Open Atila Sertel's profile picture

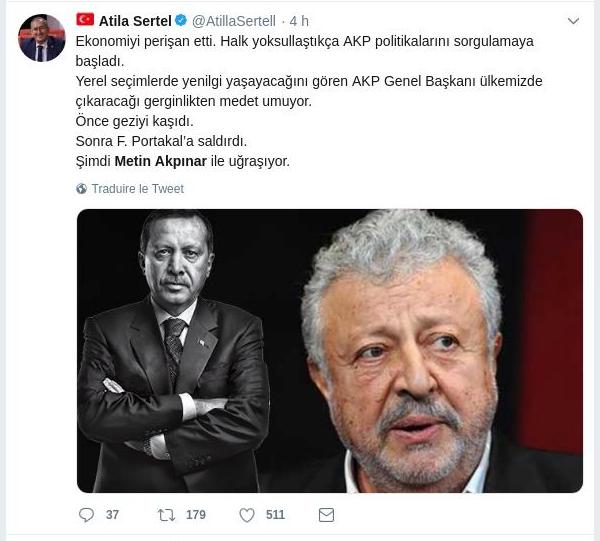pyautogui.click(x=42, y=37)
